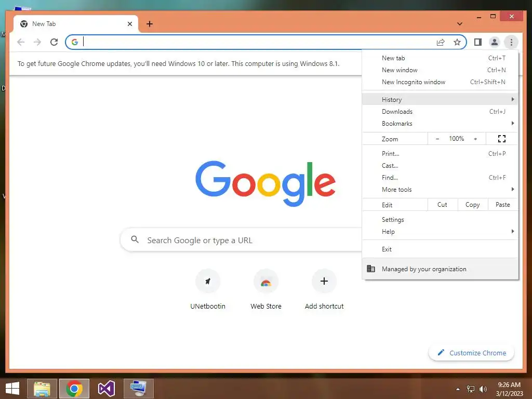Open the profile avatar button
532x399 pixels.
[x=495, y=42]
